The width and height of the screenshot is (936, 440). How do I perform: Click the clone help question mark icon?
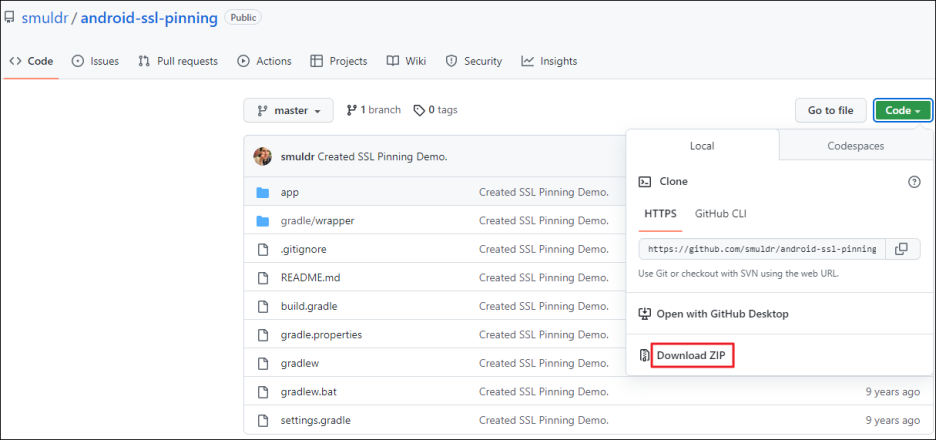914,182
